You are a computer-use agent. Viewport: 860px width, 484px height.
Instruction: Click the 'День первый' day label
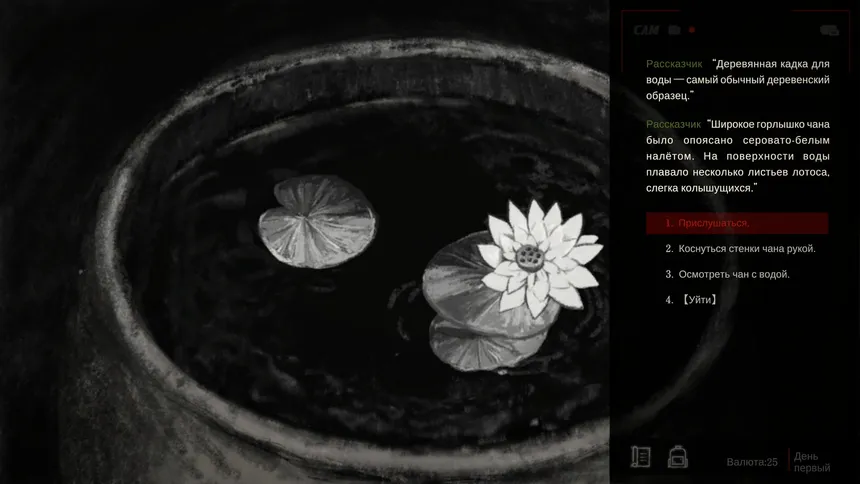click(812, 462)
